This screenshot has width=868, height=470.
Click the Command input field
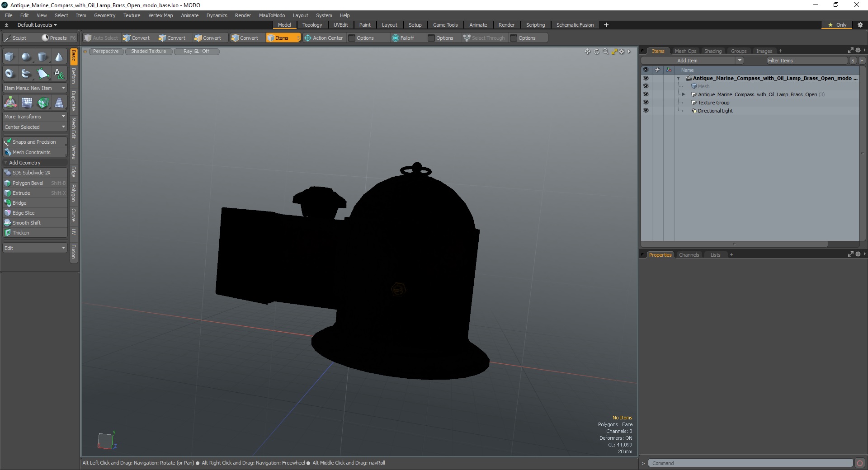(x=750, y=463)
